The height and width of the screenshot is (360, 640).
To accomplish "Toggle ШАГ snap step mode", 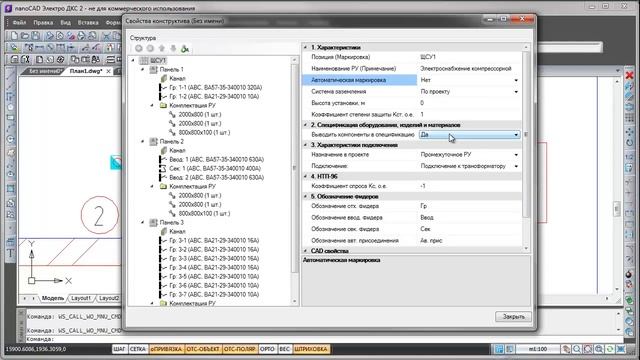I will point(119,349).
